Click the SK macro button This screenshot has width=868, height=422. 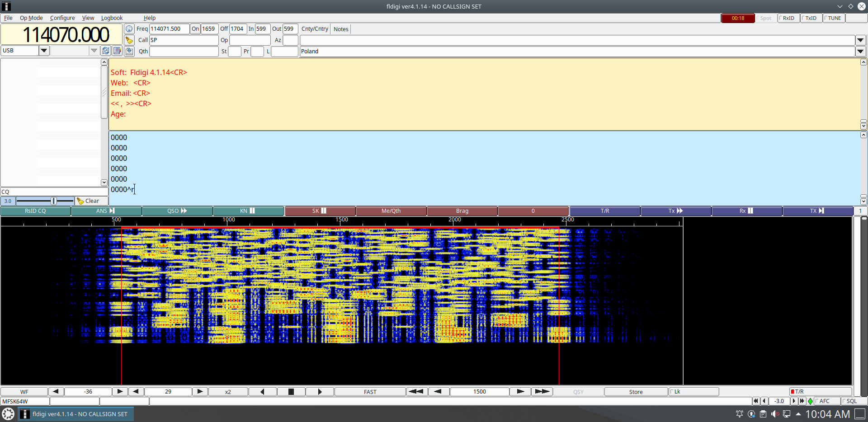[x=320, y=211]
